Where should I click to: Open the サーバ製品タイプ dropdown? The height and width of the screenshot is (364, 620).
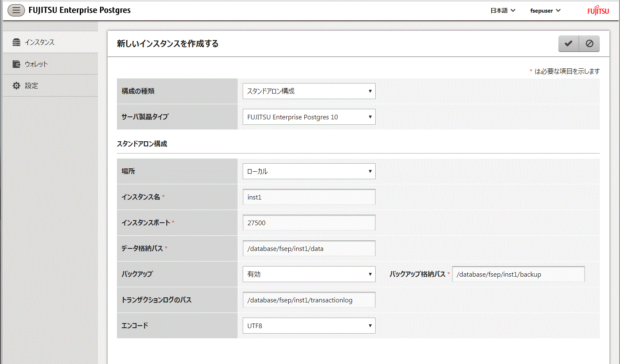click(309, 117)
